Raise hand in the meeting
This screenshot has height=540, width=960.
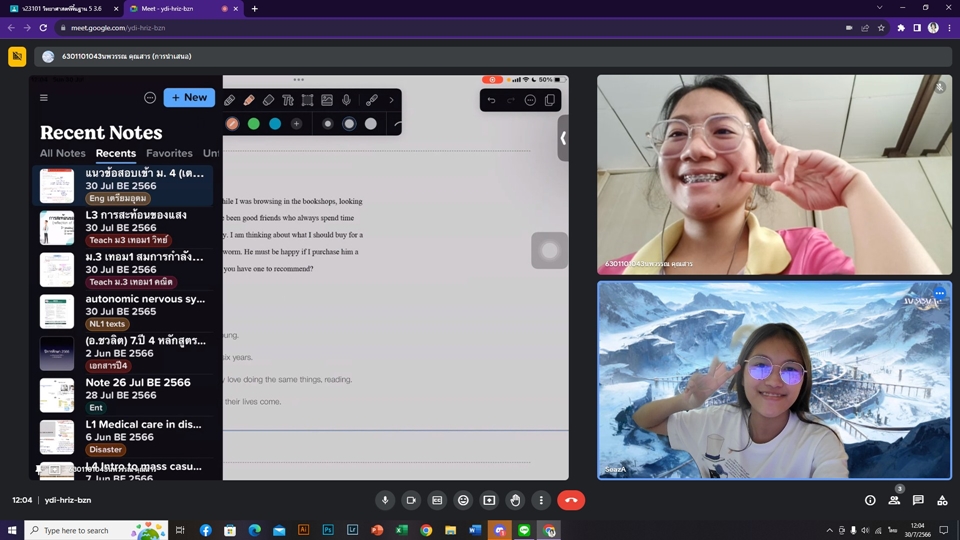(x=516, y=500)
